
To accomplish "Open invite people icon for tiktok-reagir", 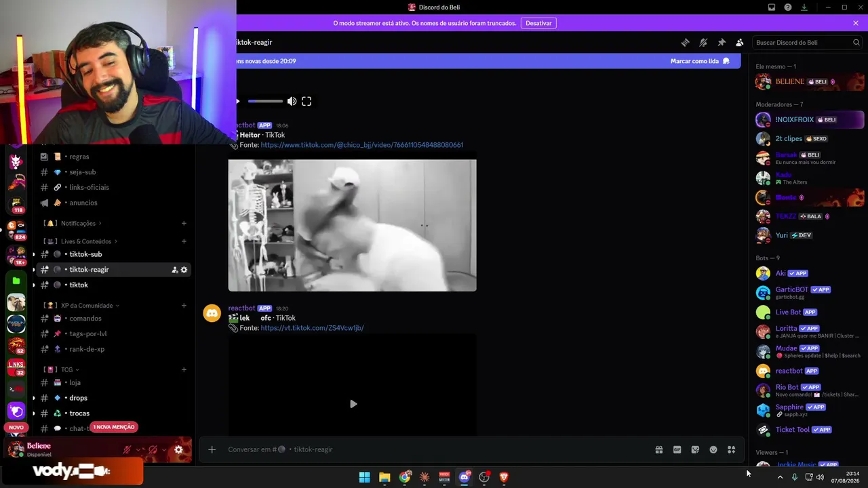I will (x=174, y=270).
